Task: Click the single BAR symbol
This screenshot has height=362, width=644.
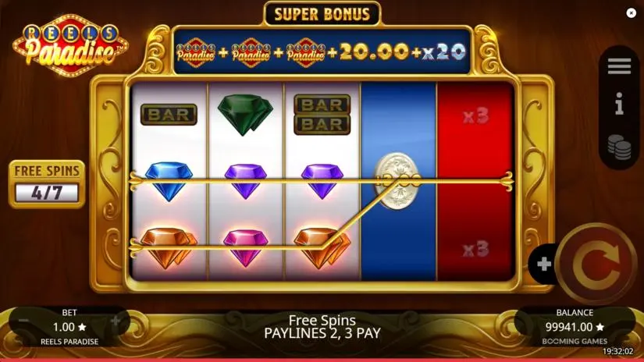Action: tap(169, 115)
